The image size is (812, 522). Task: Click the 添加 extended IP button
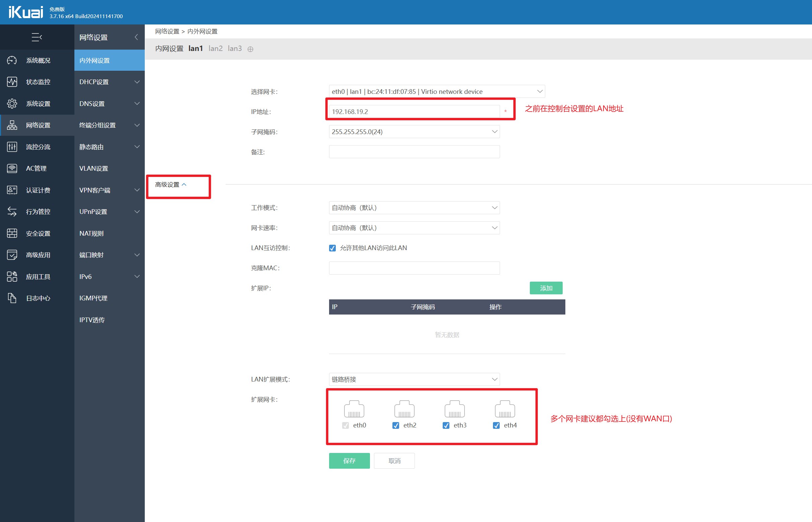tap(546, 288)
